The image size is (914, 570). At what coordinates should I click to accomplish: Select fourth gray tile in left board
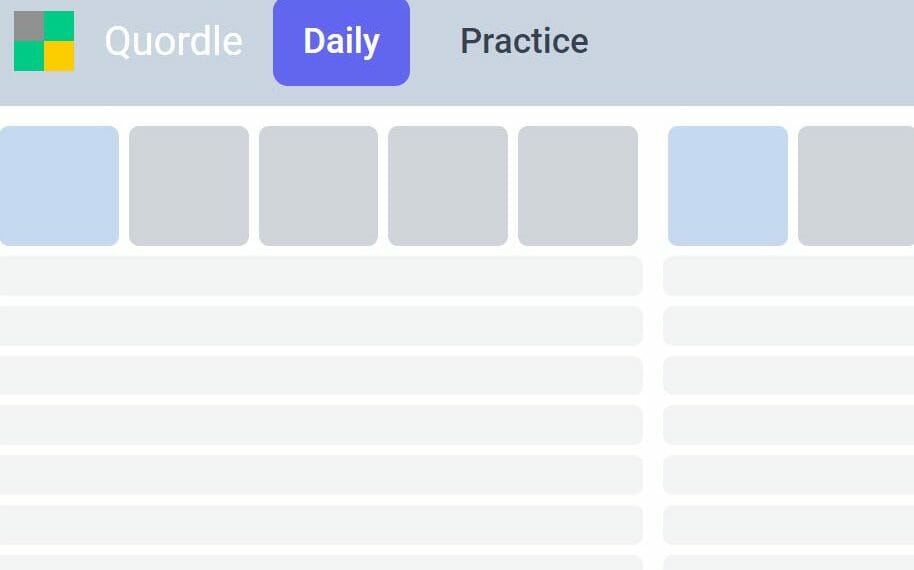tap(448, 186)
